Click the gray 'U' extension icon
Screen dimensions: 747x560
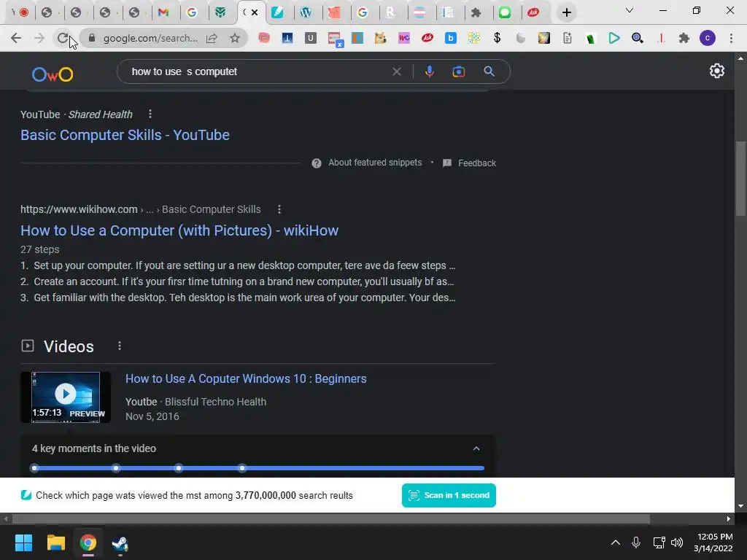pyautogui.click(x=311, y=38)
